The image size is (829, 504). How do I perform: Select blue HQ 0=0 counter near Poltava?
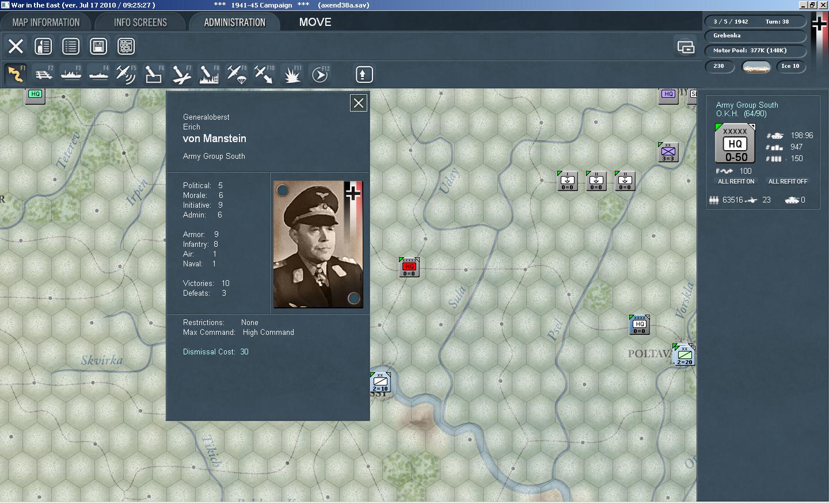tap(639, 324)
